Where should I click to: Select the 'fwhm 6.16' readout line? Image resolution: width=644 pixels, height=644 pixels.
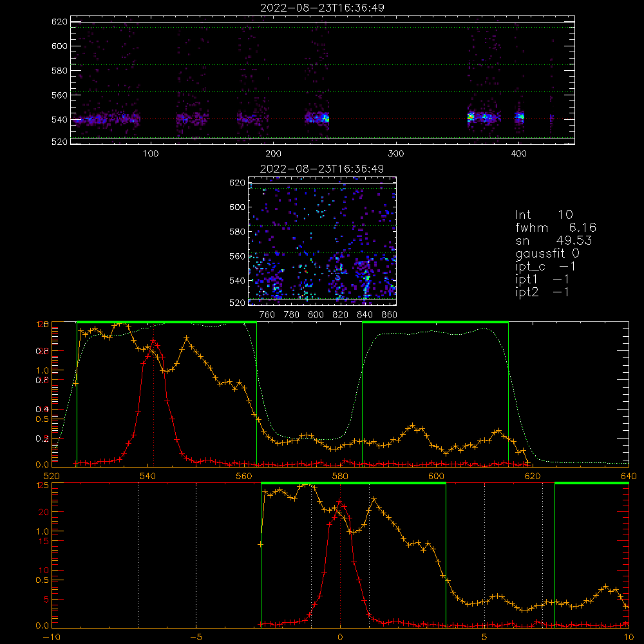tap(556, 227)
